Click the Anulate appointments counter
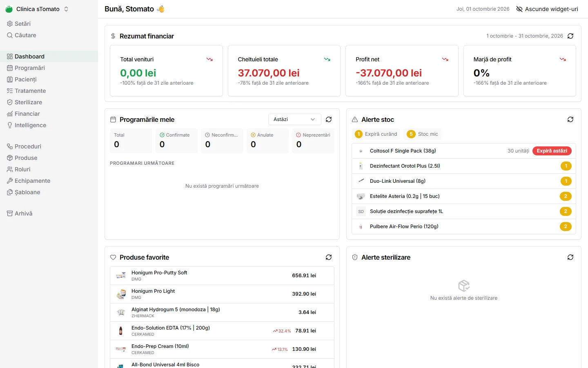The width and height of the screenshot is (588, 368). [x=267, y=141]
